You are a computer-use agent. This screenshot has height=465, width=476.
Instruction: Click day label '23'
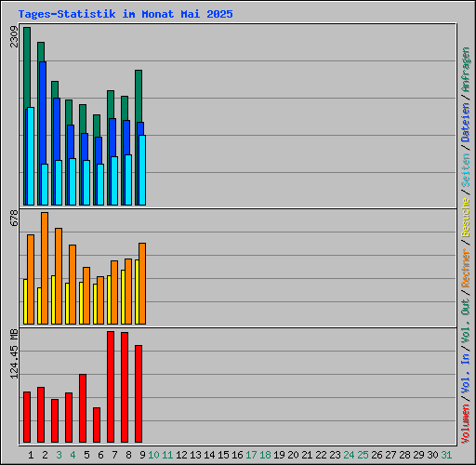[x=335, y=455]
